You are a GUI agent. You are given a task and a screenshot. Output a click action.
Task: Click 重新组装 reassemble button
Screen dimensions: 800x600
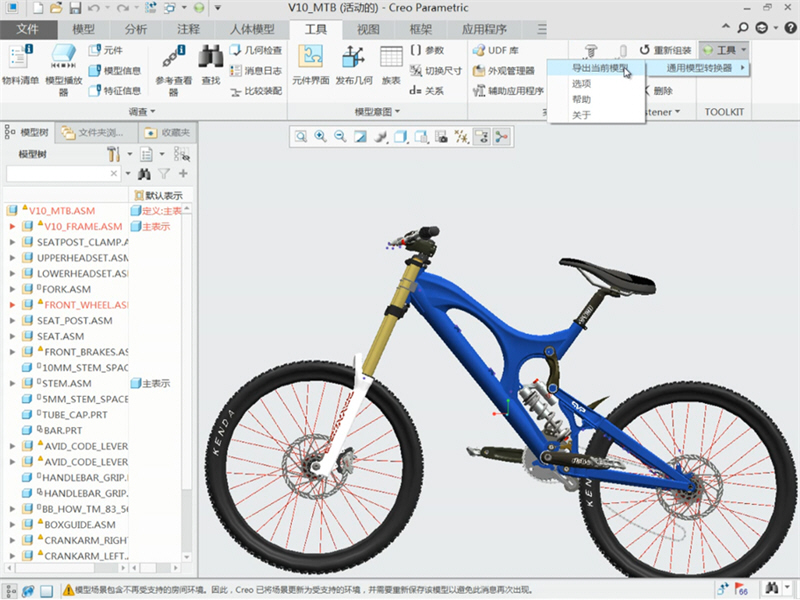(x=665, y=50)
